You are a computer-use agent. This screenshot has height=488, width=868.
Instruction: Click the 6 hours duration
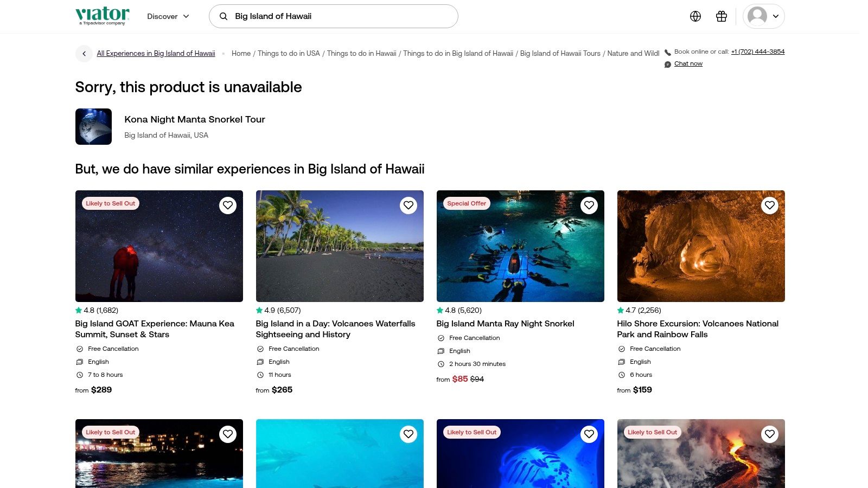641,375
